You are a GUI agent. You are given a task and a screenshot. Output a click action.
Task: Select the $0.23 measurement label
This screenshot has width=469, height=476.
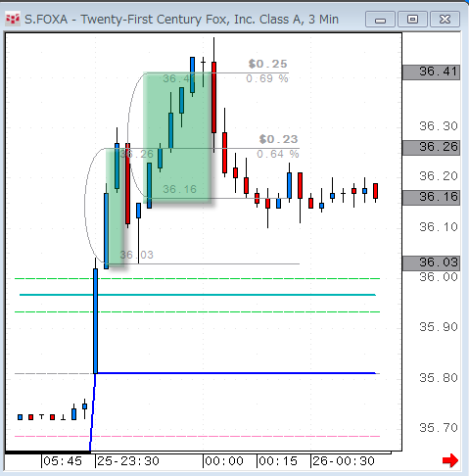pyautogui.click(x=278, y=139)
